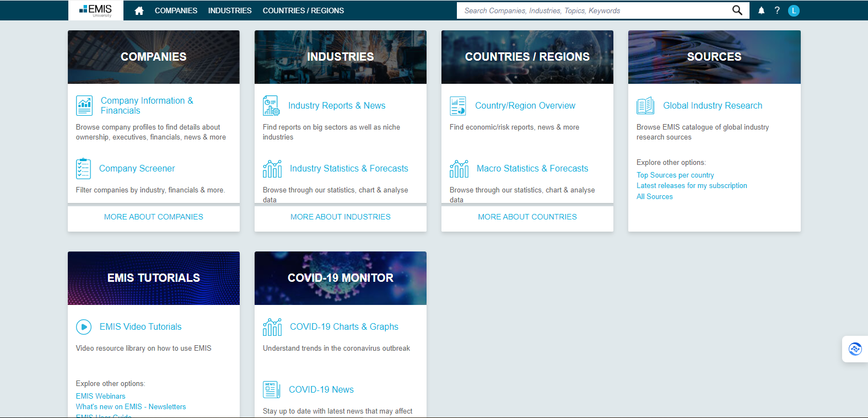This screenshot has height=418, width=868.
Task: Click text 'Understand trends in the coronavirus outbreak'
Action: coord(336,349)
